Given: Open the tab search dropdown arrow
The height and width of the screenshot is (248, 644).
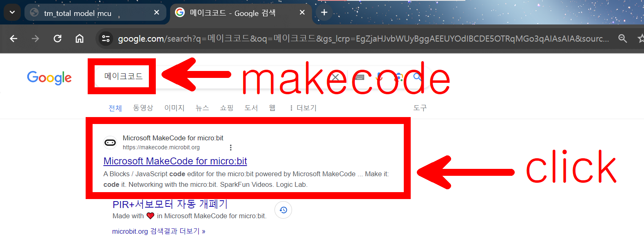Looking at the screenshot, I should (12, 12).
